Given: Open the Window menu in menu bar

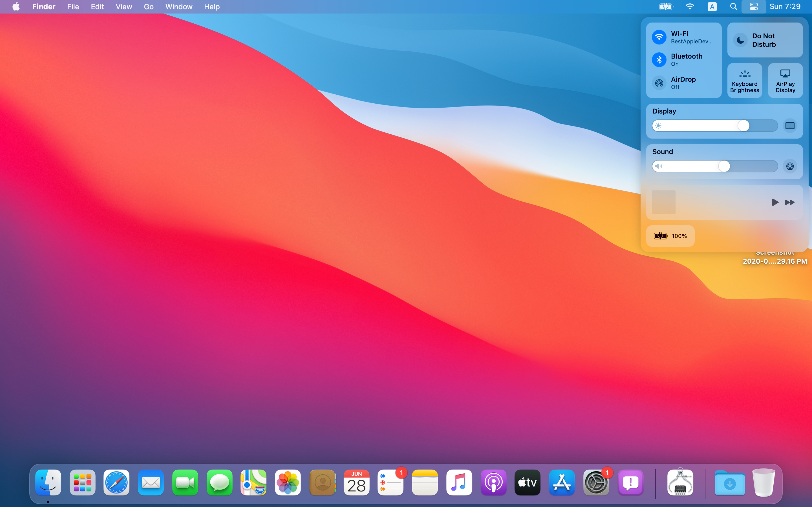Looking at the screenshot, I should tap(178, 7).
